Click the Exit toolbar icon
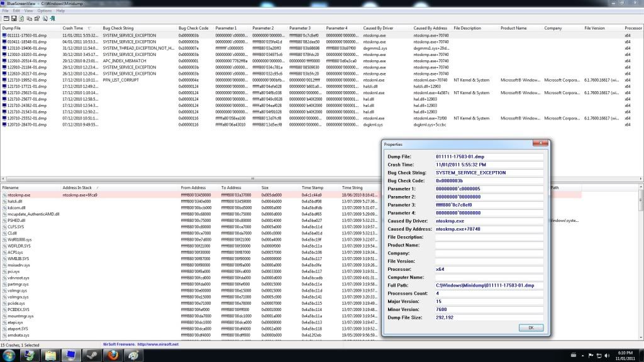The width and height of the screenshot is (644, 362). [53, 18]
